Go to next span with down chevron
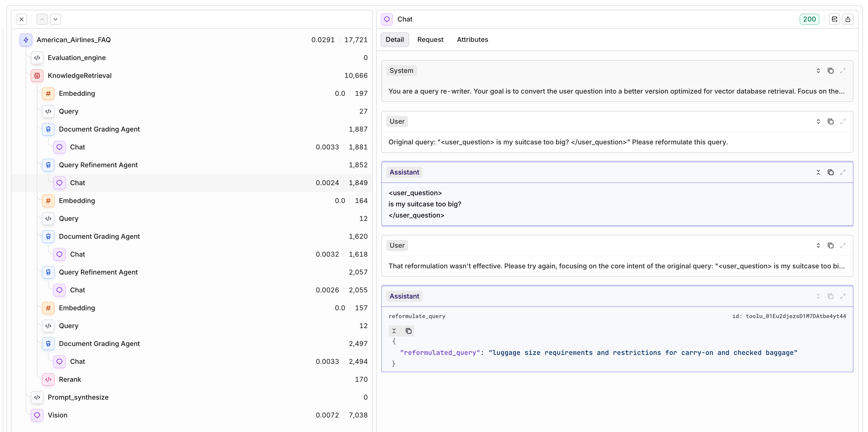 [56, 19]
